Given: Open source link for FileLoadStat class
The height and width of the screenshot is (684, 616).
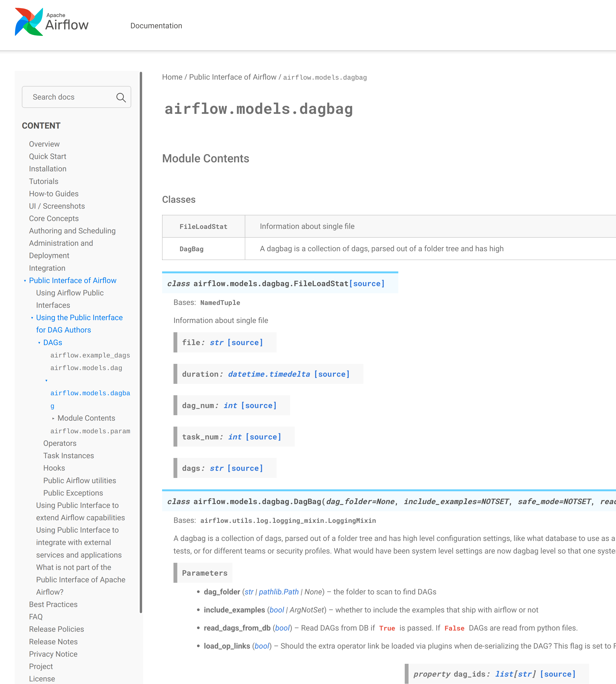Looking at the screenshot, I should click(366, 284).
